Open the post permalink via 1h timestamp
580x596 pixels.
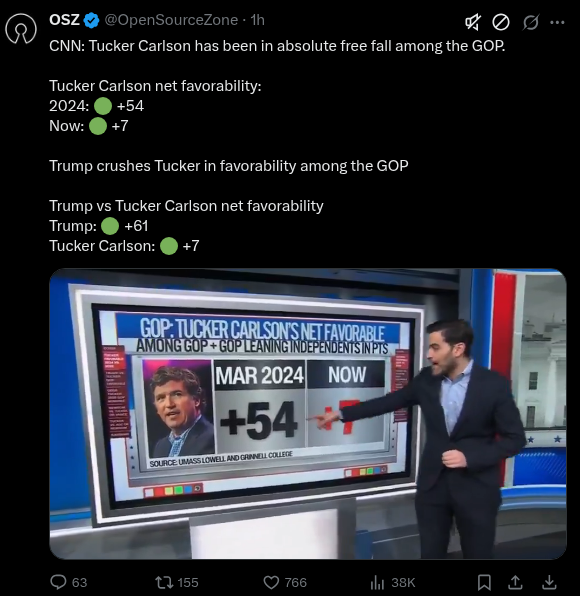tap(257, 20)
